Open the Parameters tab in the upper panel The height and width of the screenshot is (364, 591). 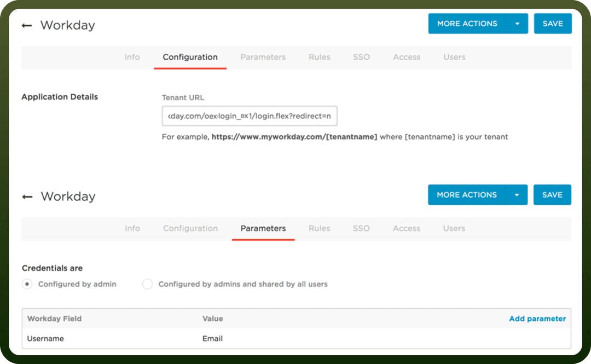pos(263,57)
